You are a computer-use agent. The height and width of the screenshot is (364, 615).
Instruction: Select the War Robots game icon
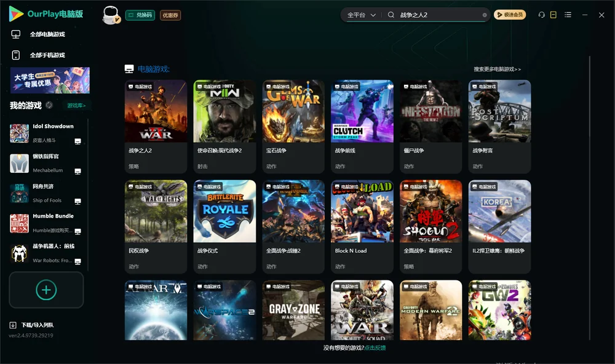[x=19, y=253]
